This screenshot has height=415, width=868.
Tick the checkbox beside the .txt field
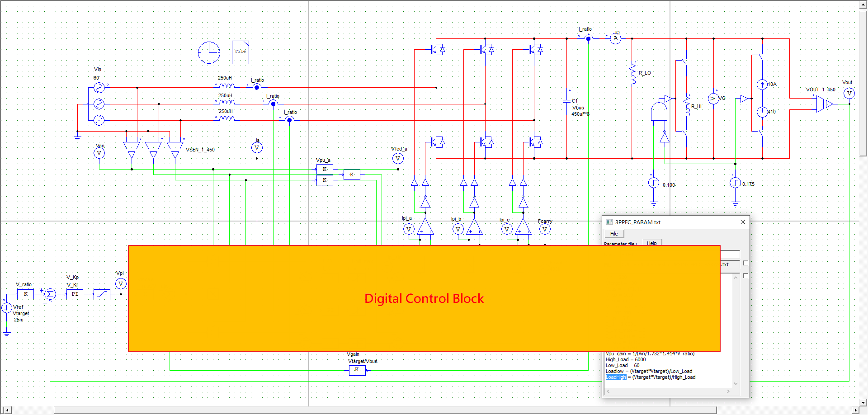745,263
